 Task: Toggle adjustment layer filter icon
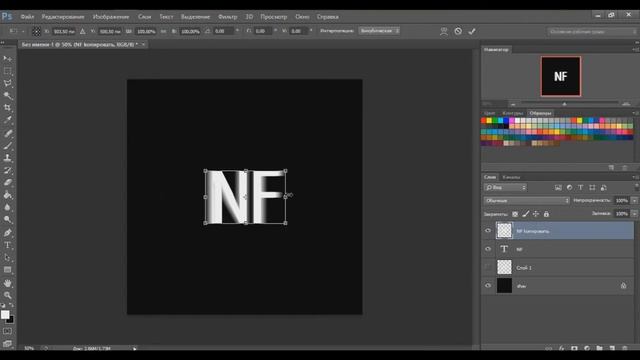tap(569, 188)
